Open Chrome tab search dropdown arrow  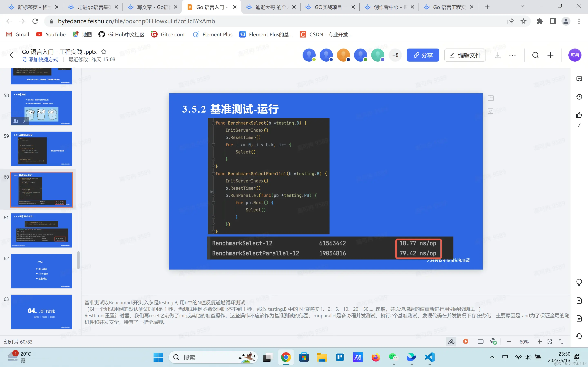pos(522,7)
